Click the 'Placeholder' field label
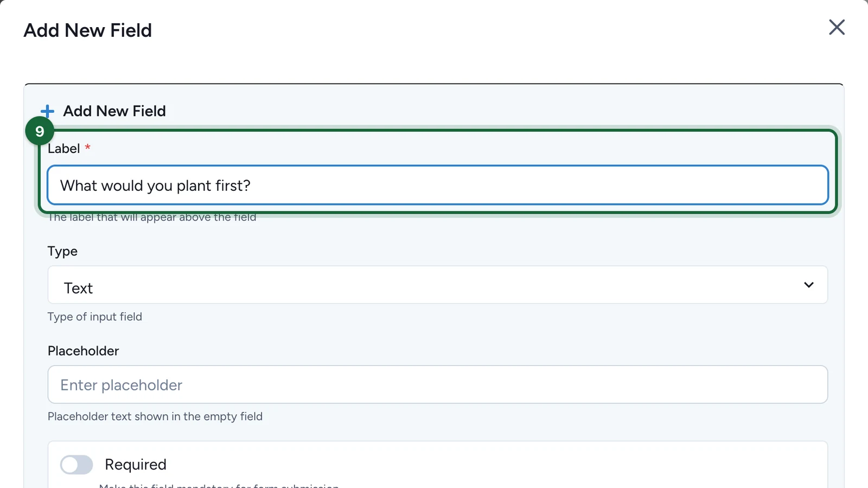 83,351
